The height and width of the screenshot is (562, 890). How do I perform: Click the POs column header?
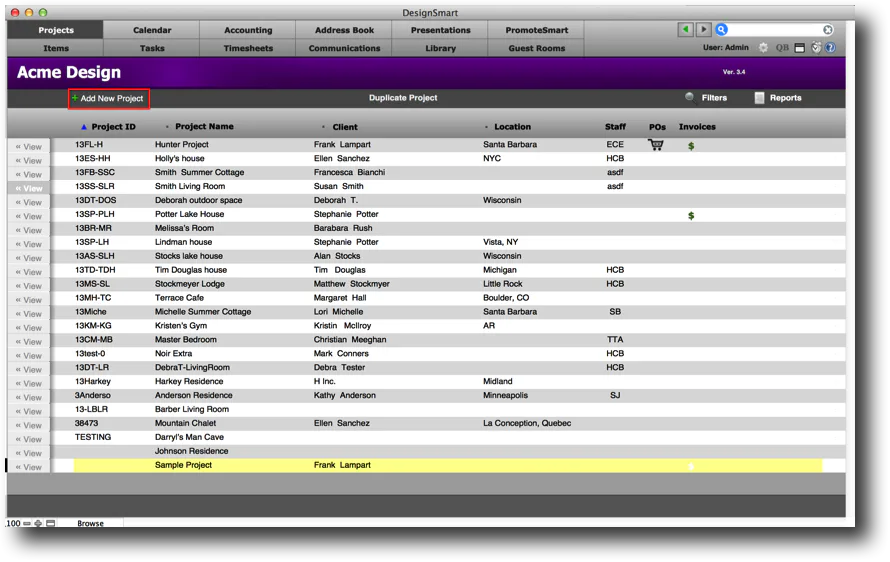pyautogui.click(x=657, y=127)
